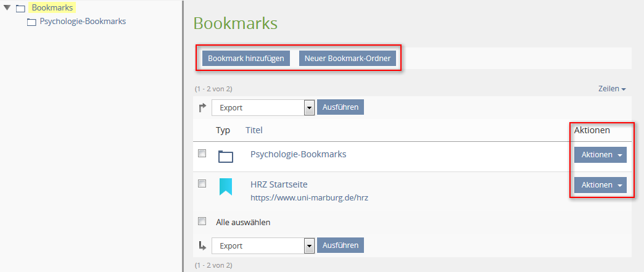The height and width of the screenshot is (272, 644).
Task: Tick the checkbox for Psychologie-Bookmarks
Action: pos(202,153)
